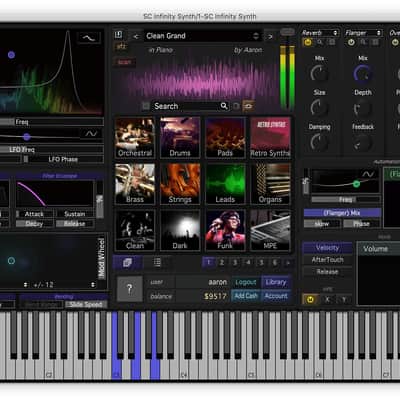This screenshot has width=400, height=400.
Task: Open the Retro Synths category tile
Action: pos(270,137)
